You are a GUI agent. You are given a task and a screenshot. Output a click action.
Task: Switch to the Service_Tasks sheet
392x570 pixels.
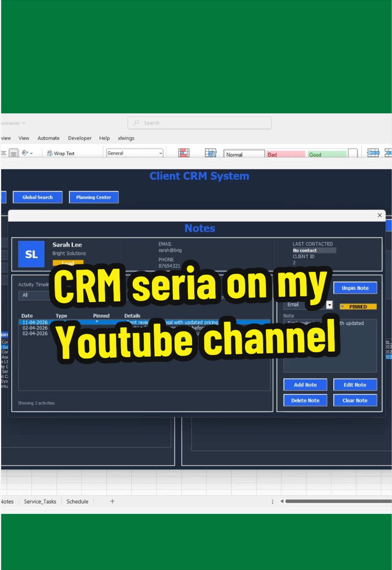tap(40, 502)
